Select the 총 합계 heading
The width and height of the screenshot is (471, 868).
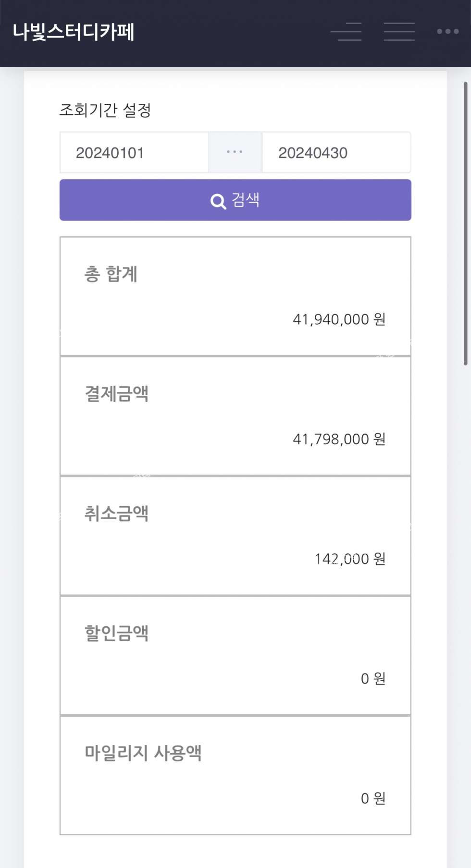111,274
